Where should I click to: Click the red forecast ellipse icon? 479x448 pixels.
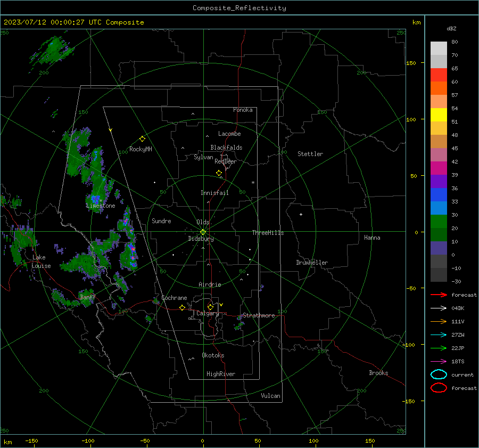[439, 388]
